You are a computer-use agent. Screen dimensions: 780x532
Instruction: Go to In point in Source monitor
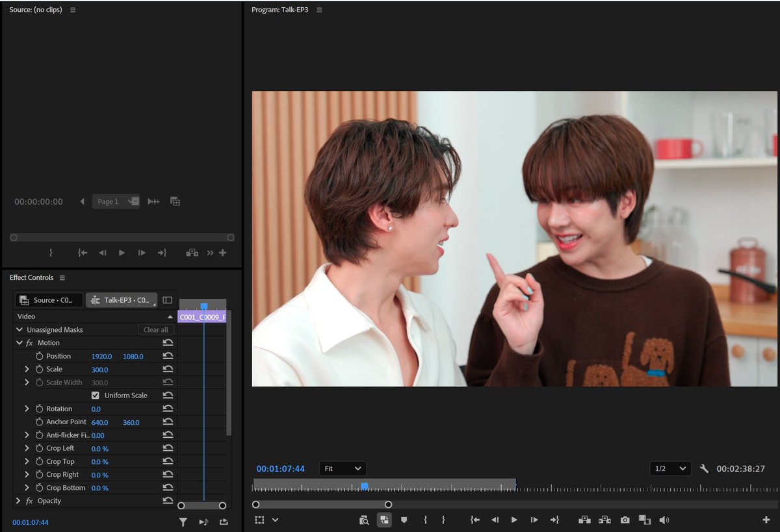(83, 253)
